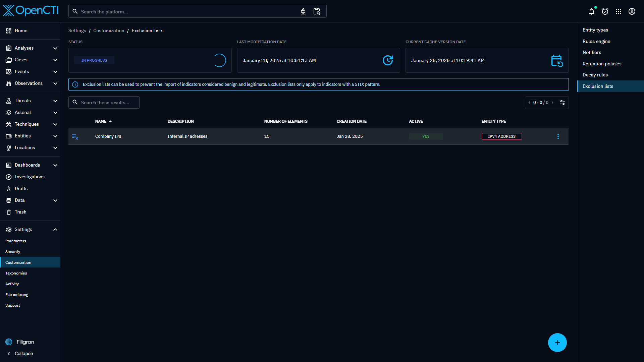This screenshot has width=644, height=362.
Task: Select Taxonomies in Settings submenu
Action: [x=16, y=273]
